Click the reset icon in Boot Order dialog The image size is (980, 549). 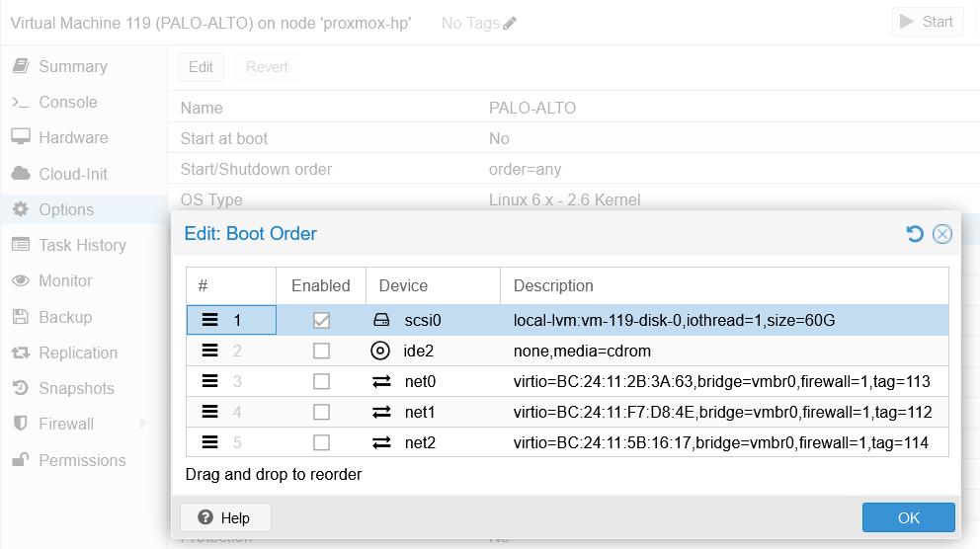click(x=915, y=234)
